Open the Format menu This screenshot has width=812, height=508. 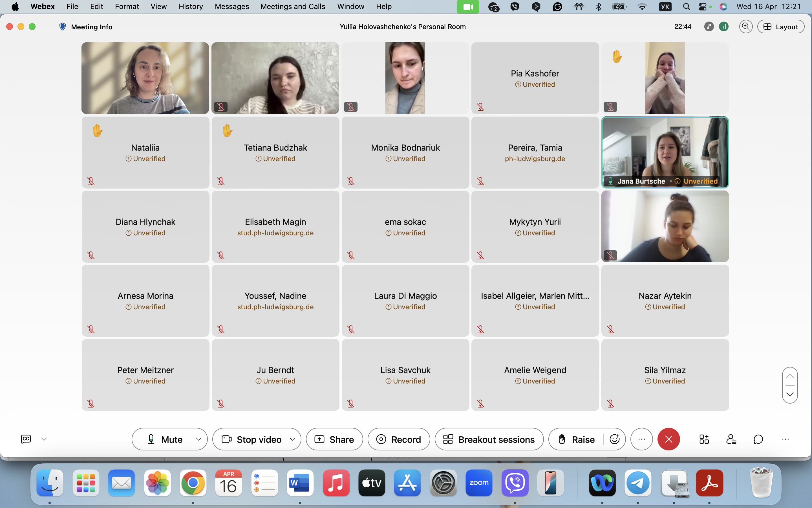click(127, 6)
